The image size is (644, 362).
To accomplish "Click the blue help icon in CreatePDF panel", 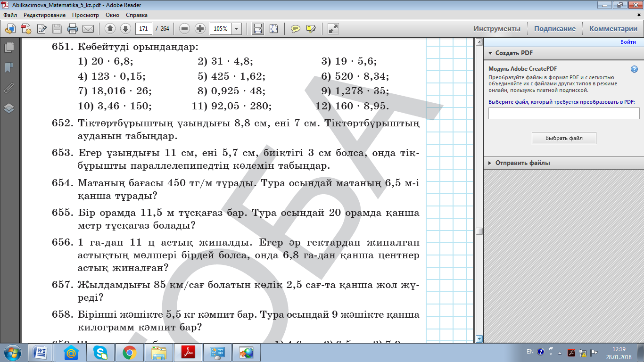I will point(634,69).
